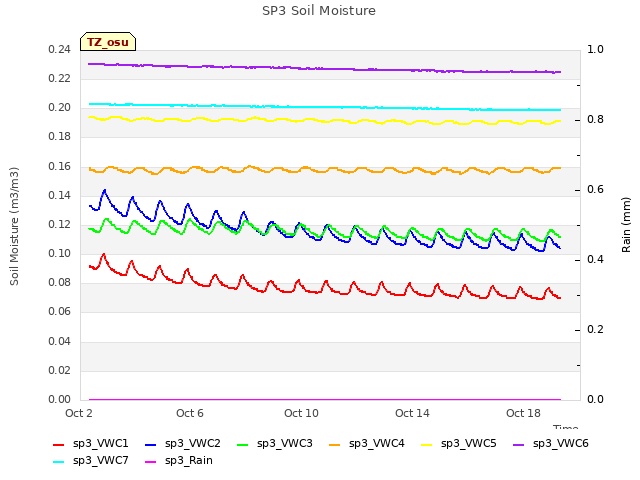This screenshot has width=640, height=480.
Task: Click the Oct 6 x-axis tick label
Action: (x=190, y=413)
